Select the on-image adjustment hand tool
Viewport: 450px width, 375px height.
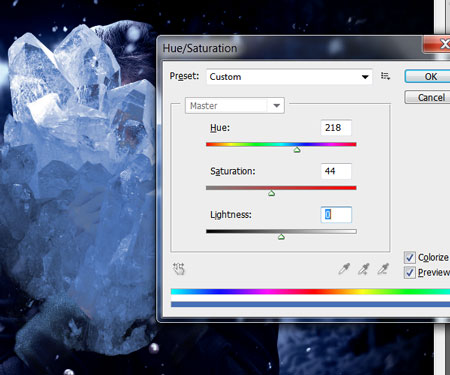(179, 269)
